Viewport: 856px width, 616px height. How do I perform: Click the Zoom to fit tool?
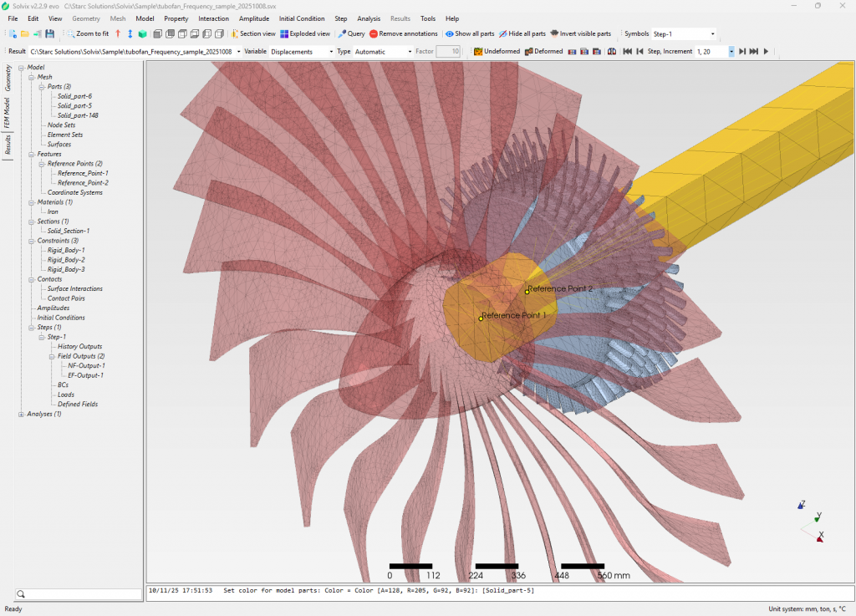point(87,34)
